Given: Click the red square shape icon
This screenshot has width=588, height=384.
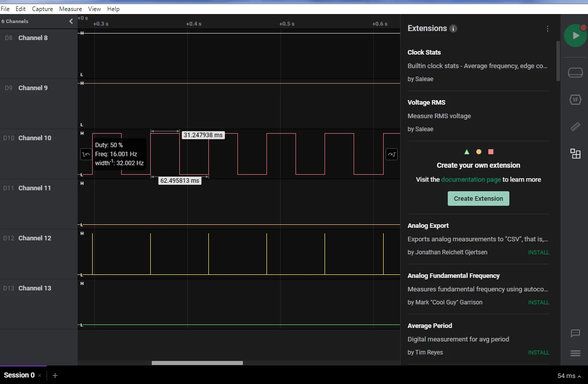Looking at the screenshot, I should click(491, 152).
